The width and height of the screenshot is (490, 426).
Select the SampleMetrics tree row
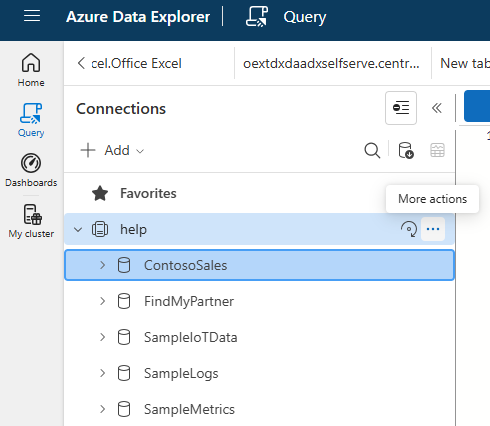click(259, 409)
